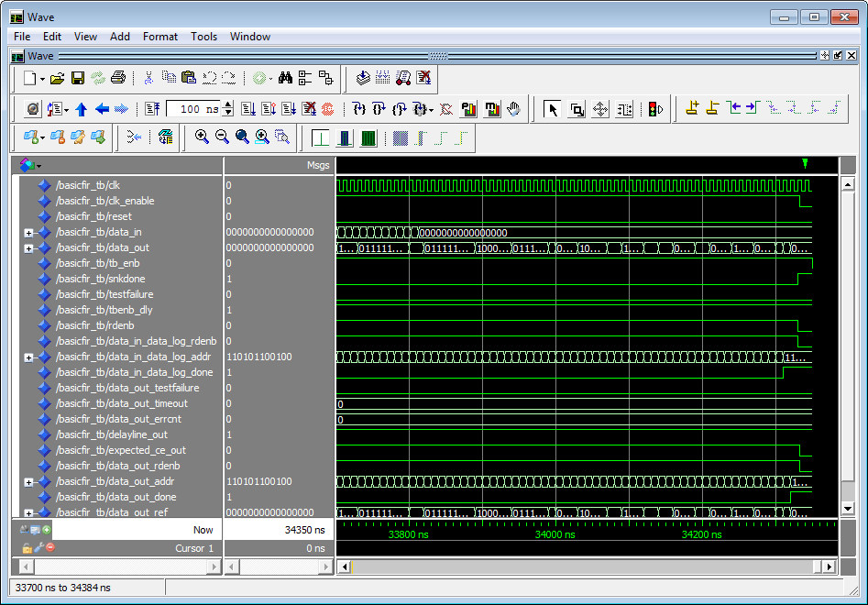Select the /basicfir_tb/testfailure signal

click(104, 294)
